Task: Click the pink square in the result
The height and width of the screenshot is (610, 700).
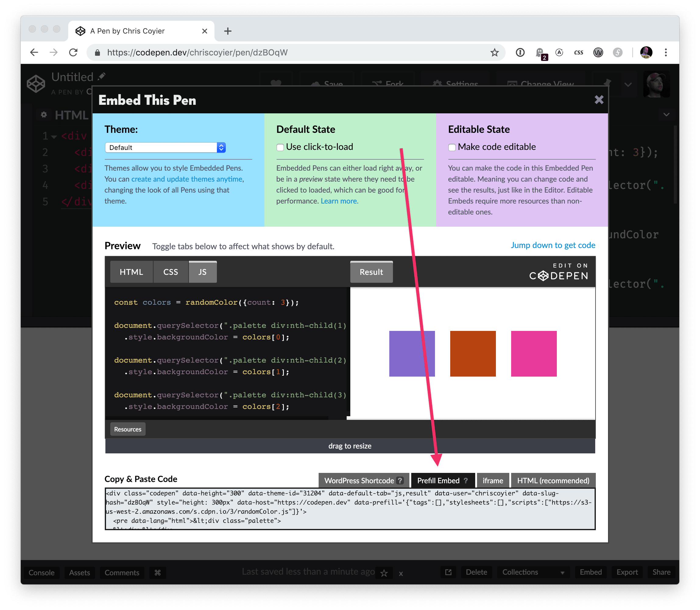Action: click(534, 354)
